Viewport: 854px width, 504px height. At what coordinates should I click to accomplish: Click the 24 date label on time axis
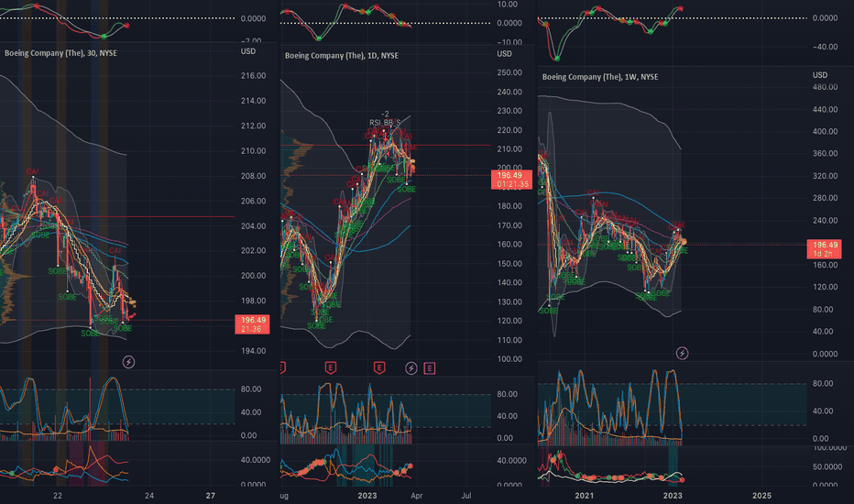pyautogui.click(x=149, y=495)
